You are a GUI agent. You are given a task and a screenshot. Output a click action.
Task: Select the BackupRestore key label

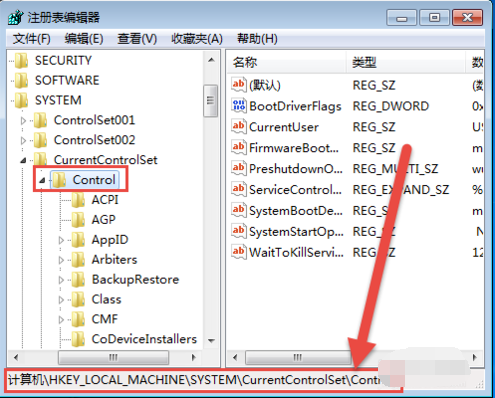[135, 279]
